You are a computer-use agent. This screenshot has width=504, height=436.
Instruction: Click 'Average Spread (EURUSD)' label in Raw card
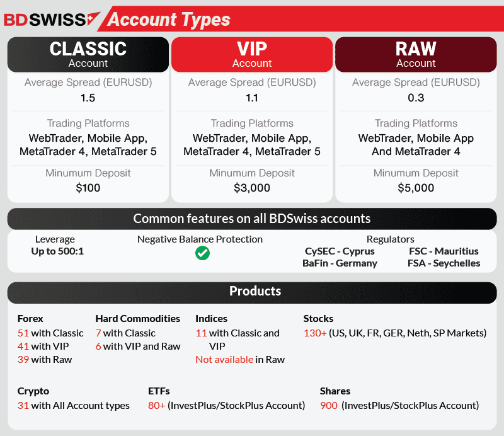tap(416, 83)
